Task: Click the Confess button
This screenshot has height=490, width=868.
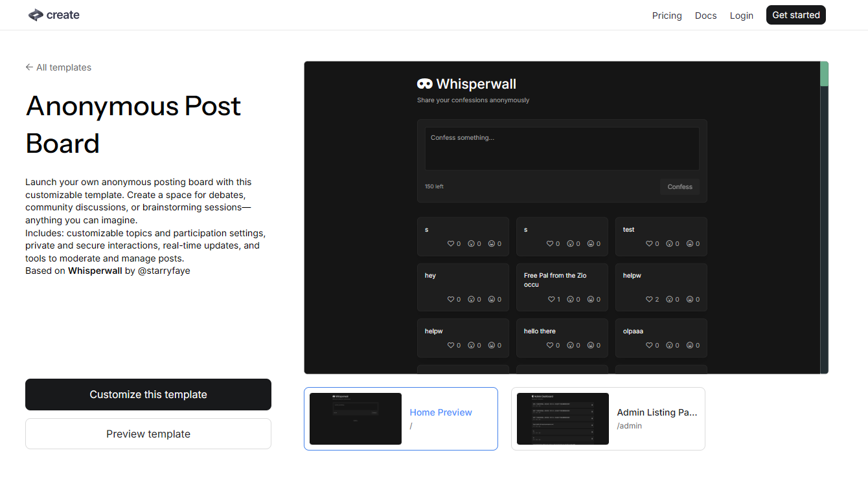Action: [x=680, y=186]
